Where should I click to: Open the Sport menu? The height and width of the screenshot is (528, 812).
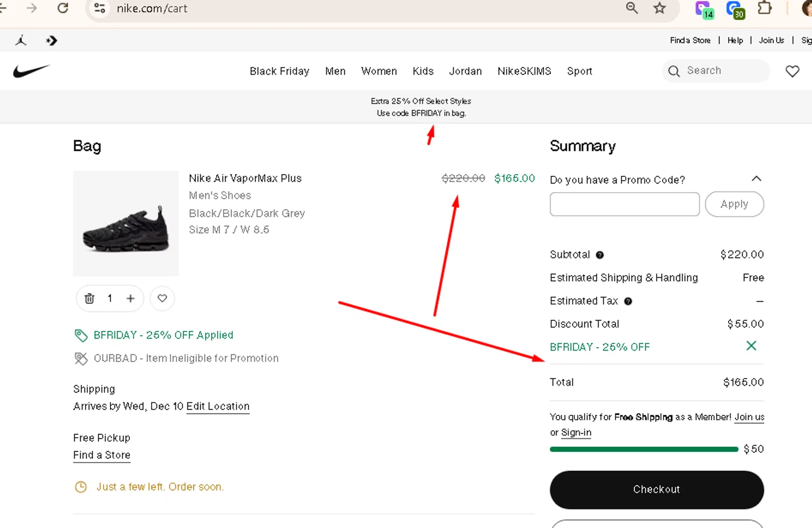[x=580, y=71]
